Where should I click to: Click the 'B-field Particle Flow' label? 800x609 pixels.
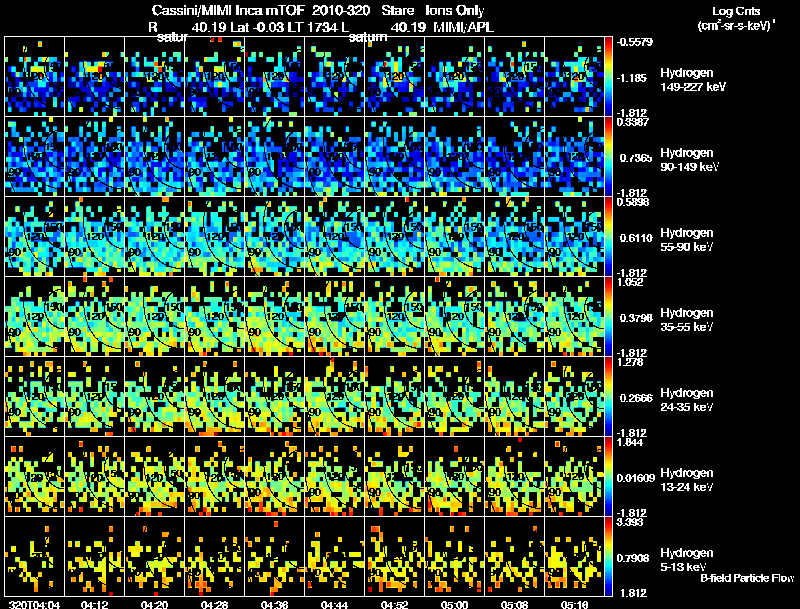(747, 578)
